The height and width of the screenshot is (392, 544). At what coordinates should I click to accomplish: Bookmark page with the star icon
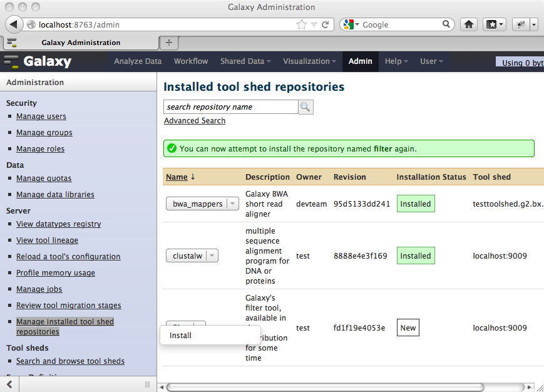tap(302, 24)
